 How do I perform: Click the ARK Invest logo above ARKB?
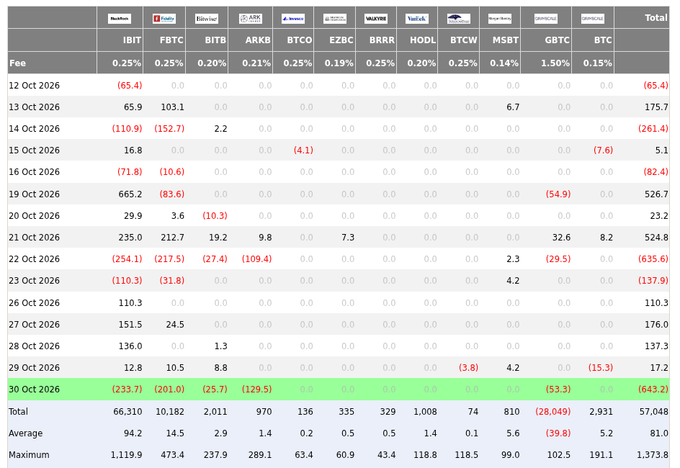click(x=251, y=19)
